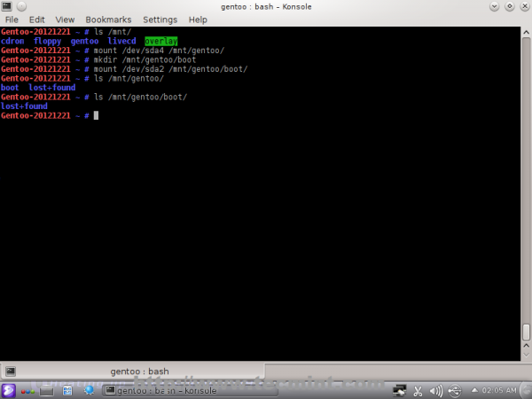Open the KDE Kickoff application launcher
The height and width of the screenshot is (399, 532).
click(8, 390)
